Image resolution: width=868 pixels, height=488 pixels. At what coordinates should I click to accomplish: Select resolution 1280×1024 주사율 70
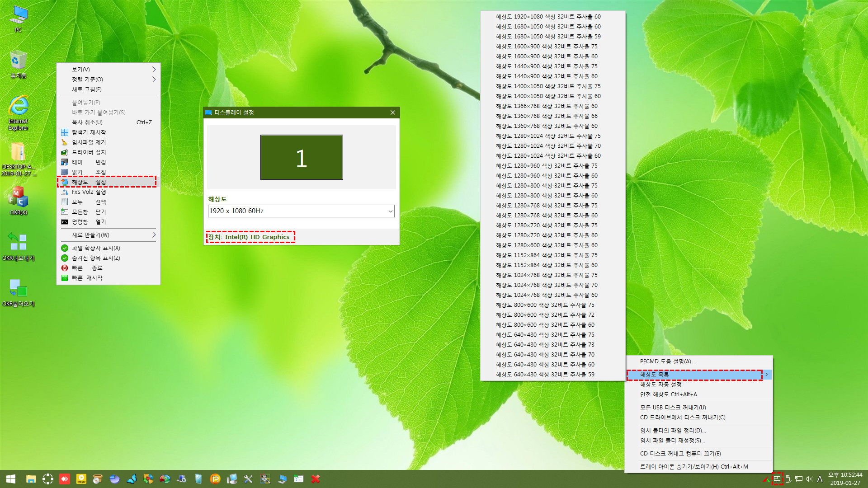[552, 146]
